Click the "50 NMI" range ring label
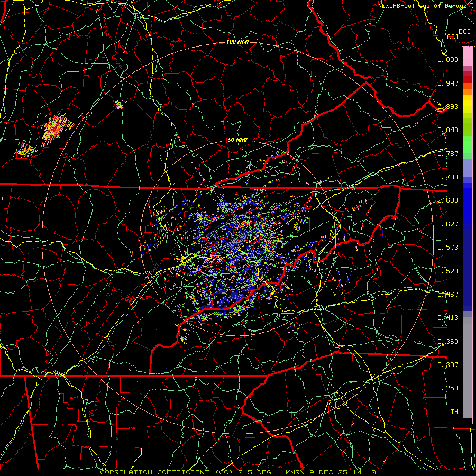 click(237, 140)
